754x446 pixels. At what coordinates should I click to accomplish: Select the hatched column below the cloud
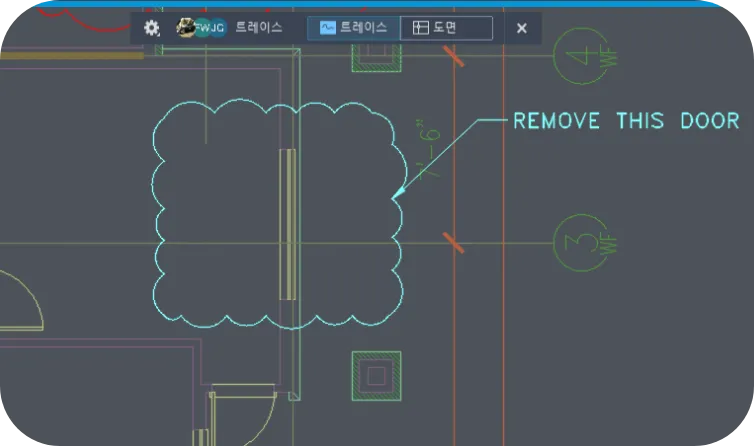[x=377, y=376]
